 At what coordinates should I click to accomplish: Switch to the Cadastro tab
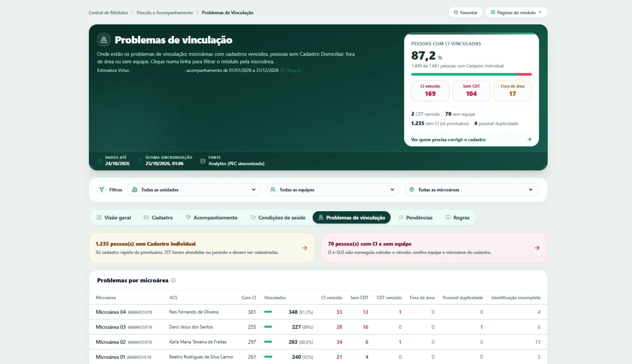[x=158, y=218]
